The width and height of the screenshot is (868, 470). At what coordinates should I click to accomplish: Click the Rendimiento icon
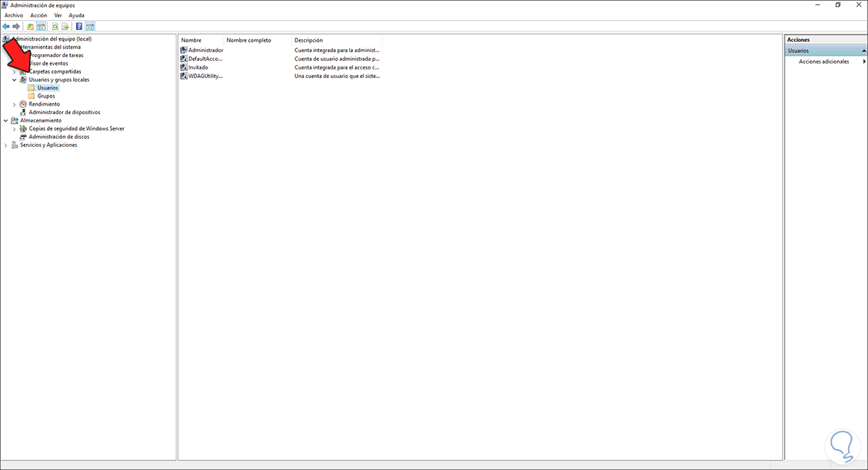(x=23, y=104)
